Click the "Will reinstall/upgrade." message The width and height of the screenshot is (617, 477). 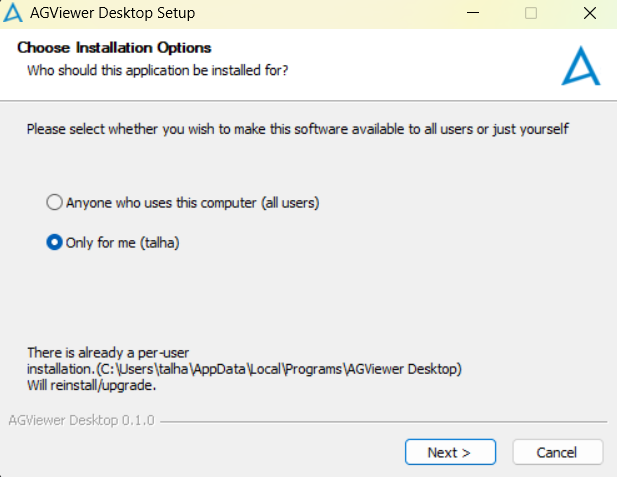(x=91, y=385)
